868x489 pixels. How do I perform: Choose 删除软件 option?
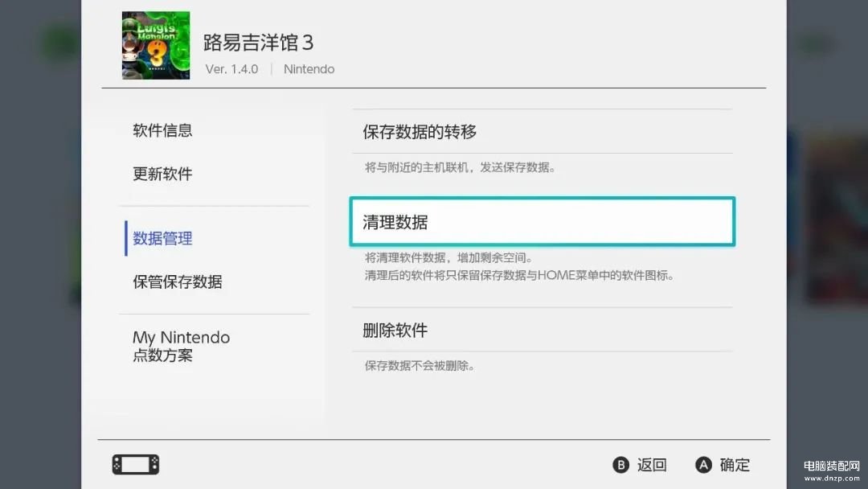[x=542, y=330]
